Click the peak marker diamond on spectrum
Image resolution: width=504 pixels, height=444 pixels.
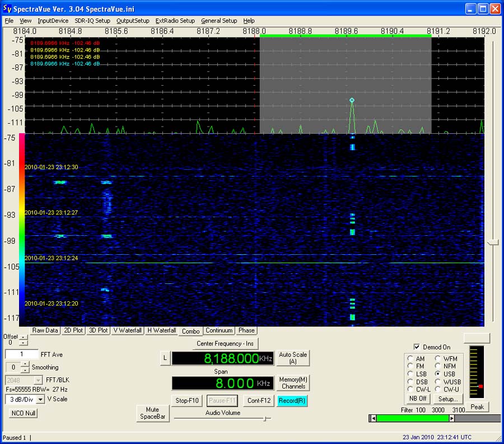click(352, 100)
